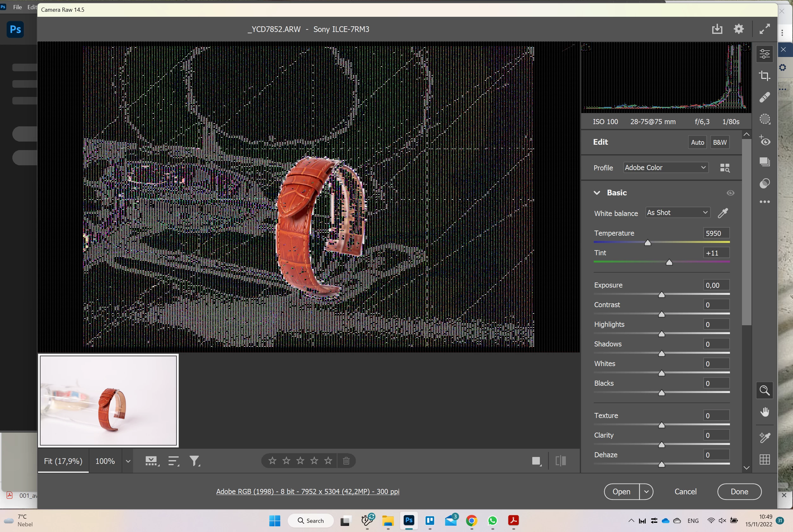
Task: Select the Healing brush tool
Action: coord(764,98)
